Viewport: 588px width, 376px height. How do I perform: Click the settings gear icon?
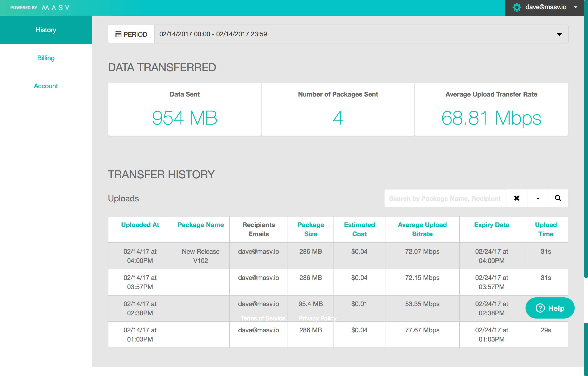click(x=517, y=7)
